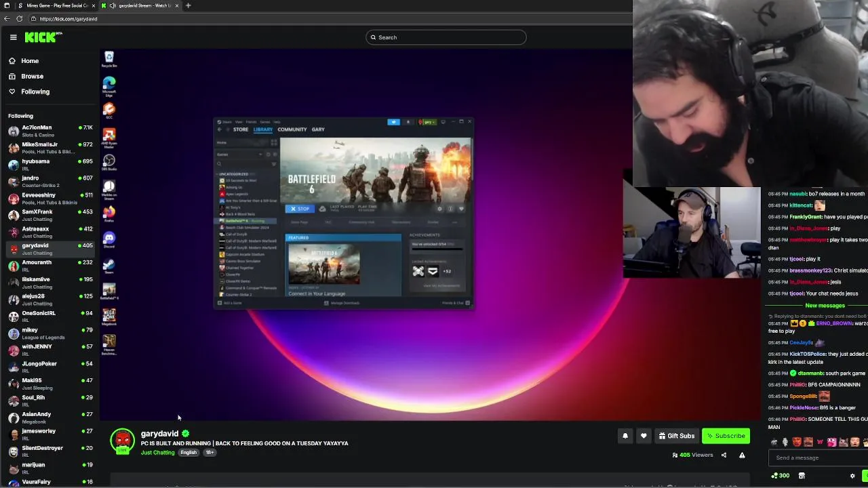Expand the Steam Games filter dropdown
This screenshot has width=868, height=488.
click(x=239, y=155)
